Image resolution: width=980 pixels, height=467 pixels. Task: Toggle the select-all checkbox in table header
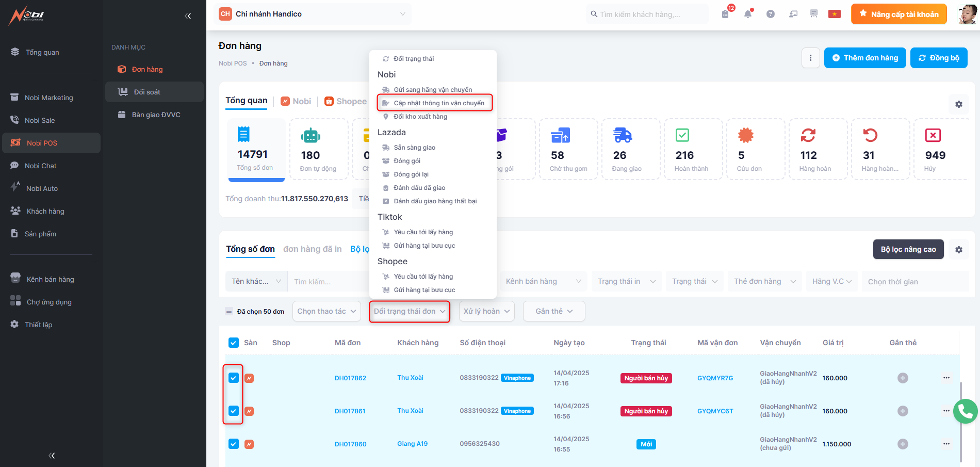pos(234,343)
